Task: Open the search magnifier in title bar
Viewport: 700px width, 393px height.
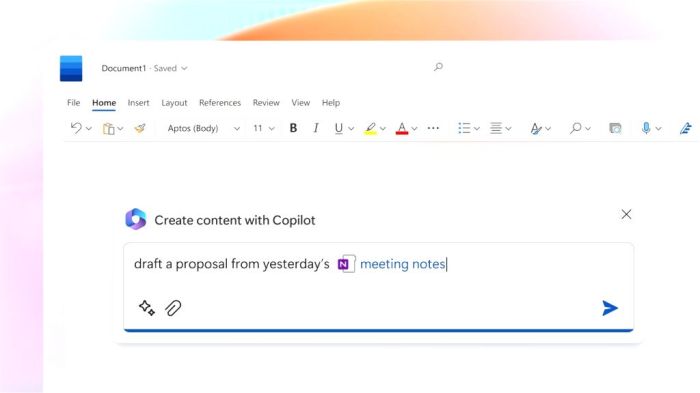Action: [438, 67]
